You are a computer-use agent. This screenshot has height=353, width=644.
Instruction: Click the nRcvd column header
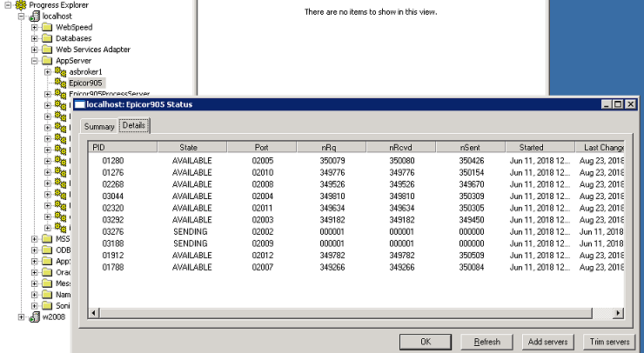click(401, 147)
